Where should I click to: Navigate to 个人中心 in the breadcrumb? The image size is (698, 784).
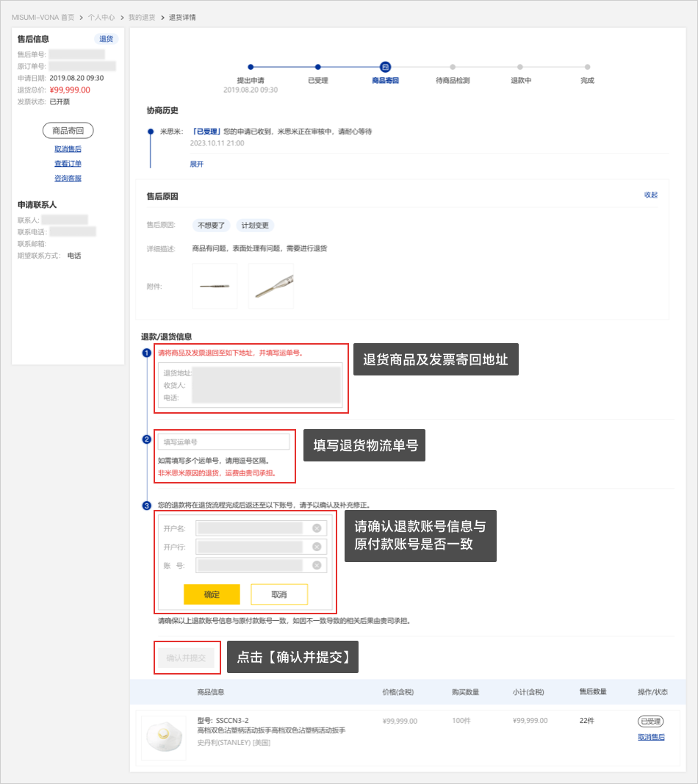coord(102,17)
